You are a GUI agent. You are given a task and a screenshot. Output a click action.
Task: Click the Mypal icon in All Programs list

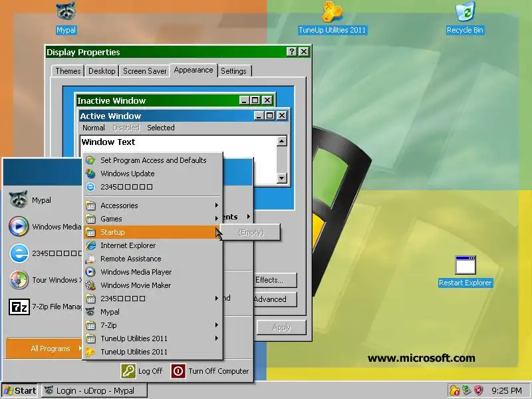click(x=90, y=312)
